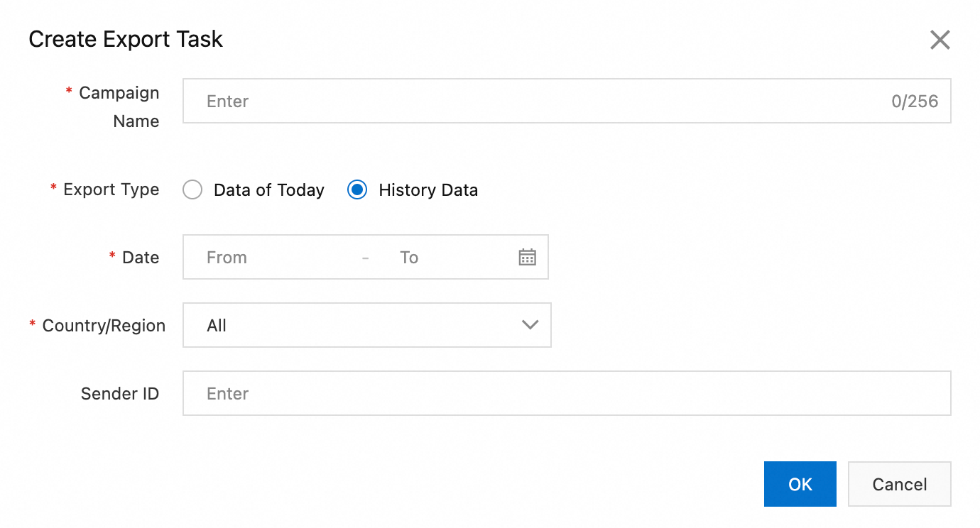This screenshot has width=980, height=528.
Task: Click the Country/Region dropdown chevron arrow
Action: (530, 325)
